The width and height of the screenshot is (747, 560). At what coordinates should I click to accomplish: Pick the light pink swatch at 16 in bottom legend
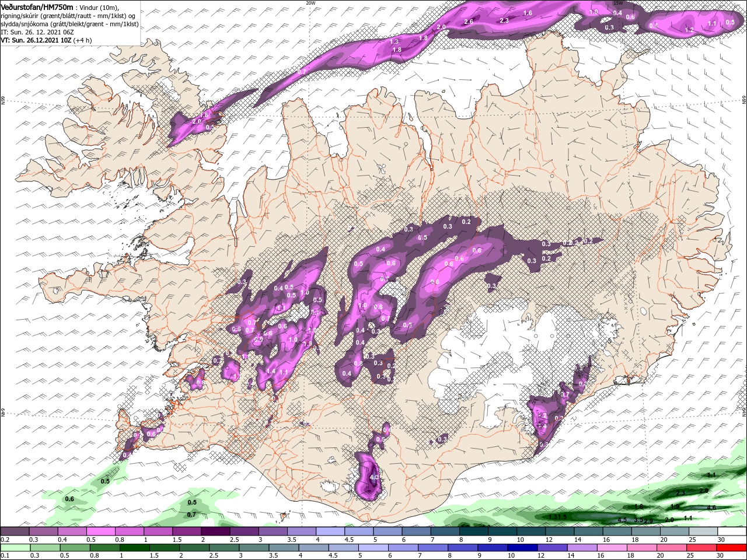(612, 547)
